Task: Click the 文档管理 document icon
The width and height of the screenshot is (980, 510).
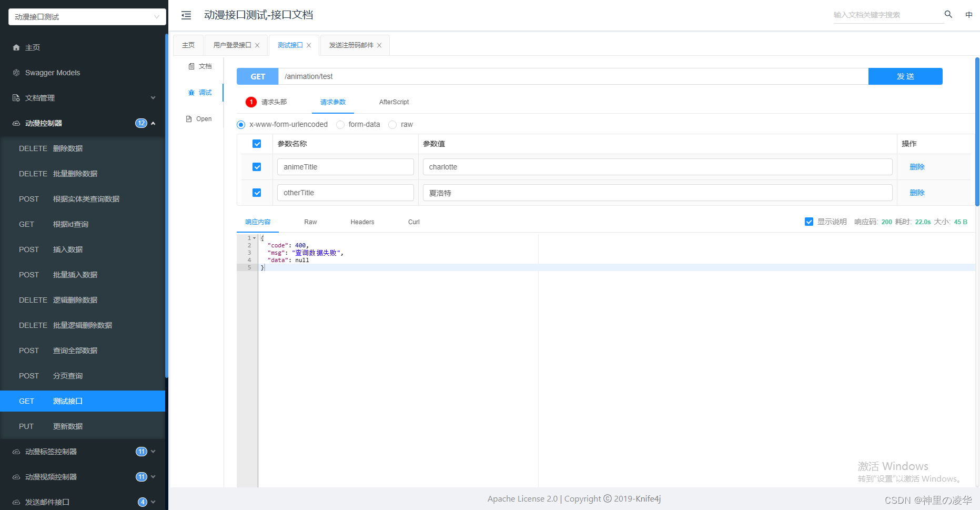Action: (x=16, y=98)
